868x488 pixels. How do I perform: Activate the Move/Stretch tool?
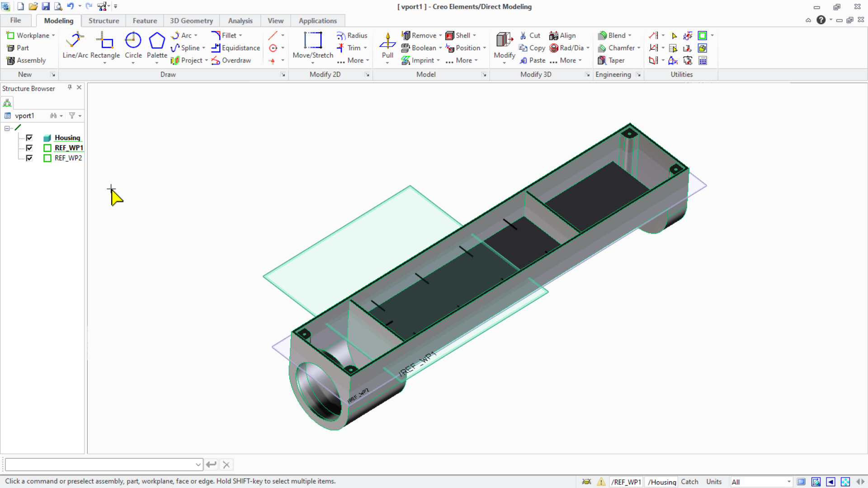click(x=313, y=45)
